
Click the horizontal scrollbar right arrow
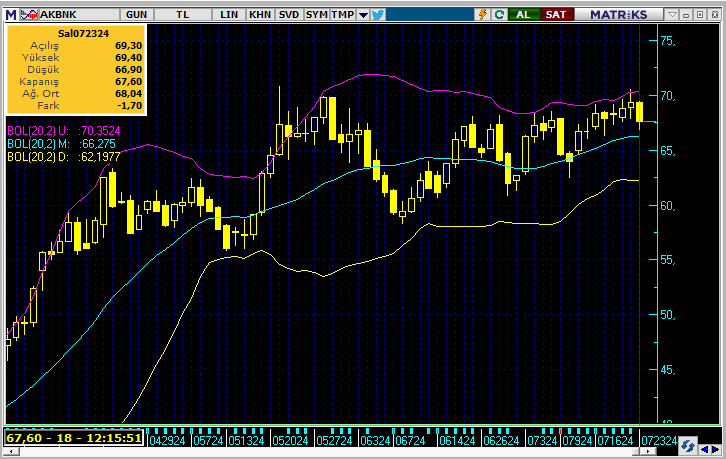[647, 451]
